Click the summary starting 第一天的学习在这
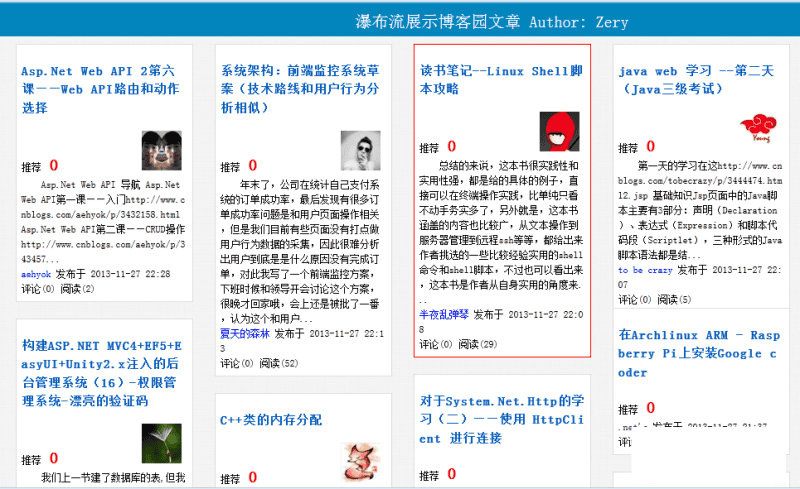800x489 pixels. click(700, 210)
